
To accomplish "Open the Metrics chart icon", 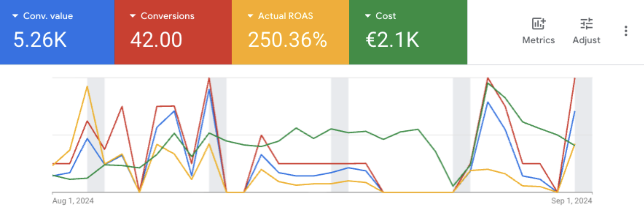I will (538, 24).
